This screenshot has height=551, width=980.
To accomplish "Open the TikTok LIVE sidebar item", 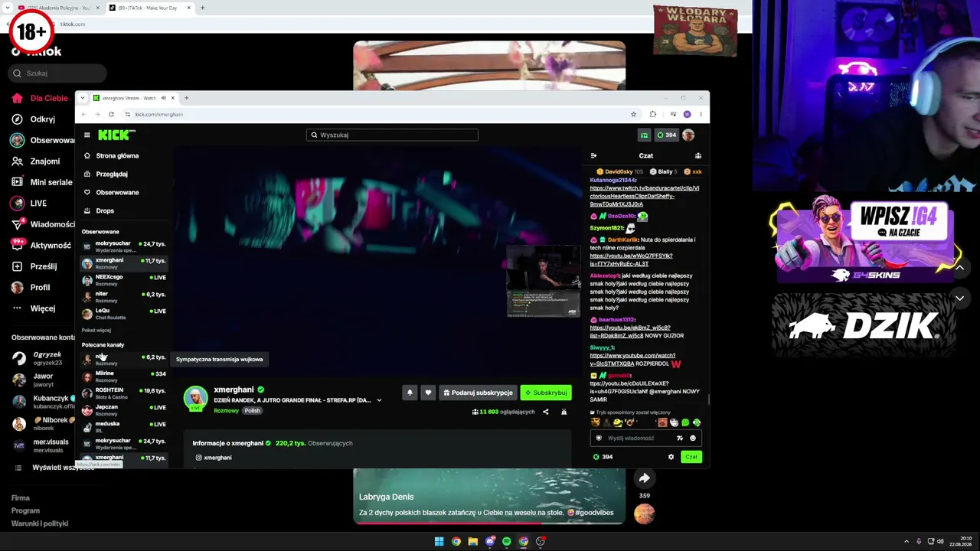I will pyautogui.click(x=38, y=204).
